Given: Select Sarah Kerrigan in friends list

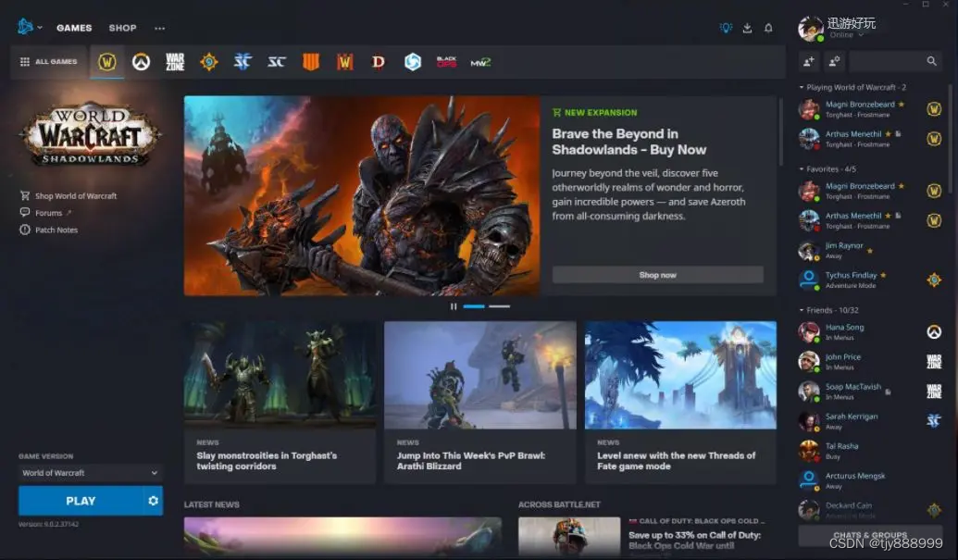Looking at the screenshot, I should point(871,421).
